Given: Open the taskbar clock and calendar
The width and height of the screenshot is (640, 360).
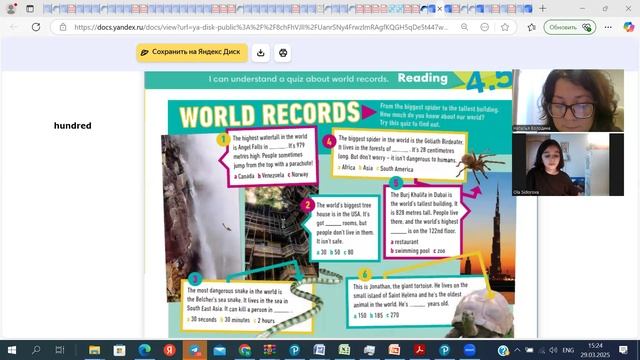Looking at the screenshot, I should click(596, 350).
